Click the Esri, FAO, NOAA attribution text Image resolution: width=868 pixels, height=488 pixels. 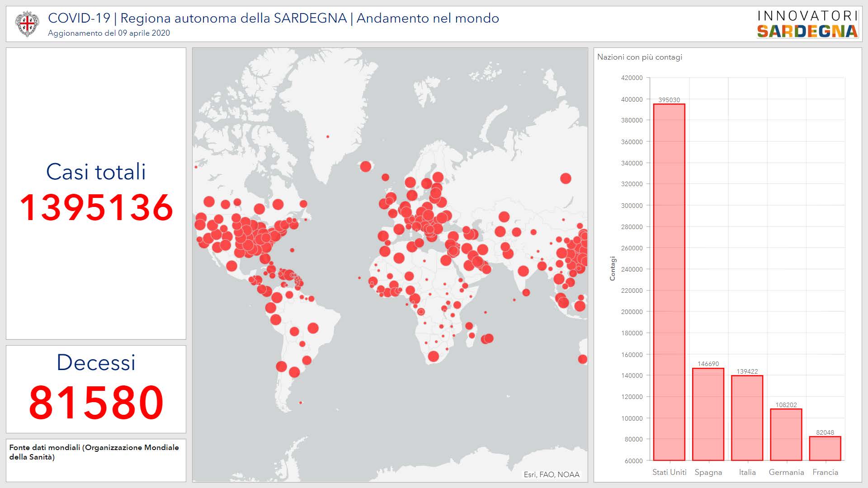tap(551, 474)
